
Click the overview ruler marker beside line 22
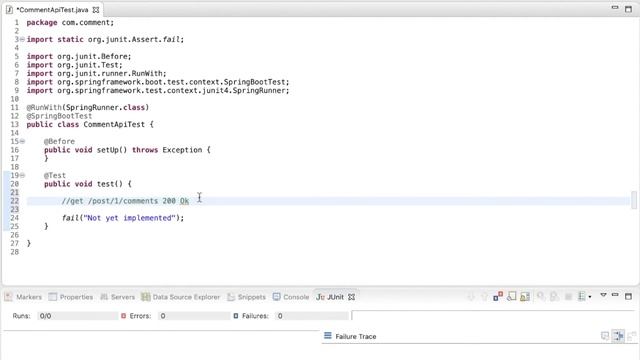[633, 200]
